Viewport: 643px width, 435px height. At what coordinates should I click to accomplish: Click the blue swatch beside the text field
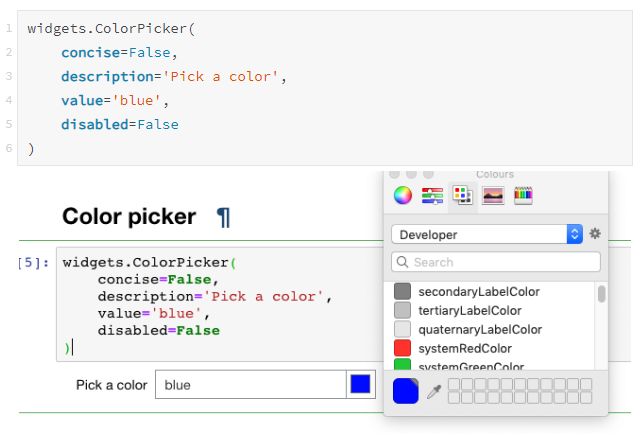click(x=360, y=384)
